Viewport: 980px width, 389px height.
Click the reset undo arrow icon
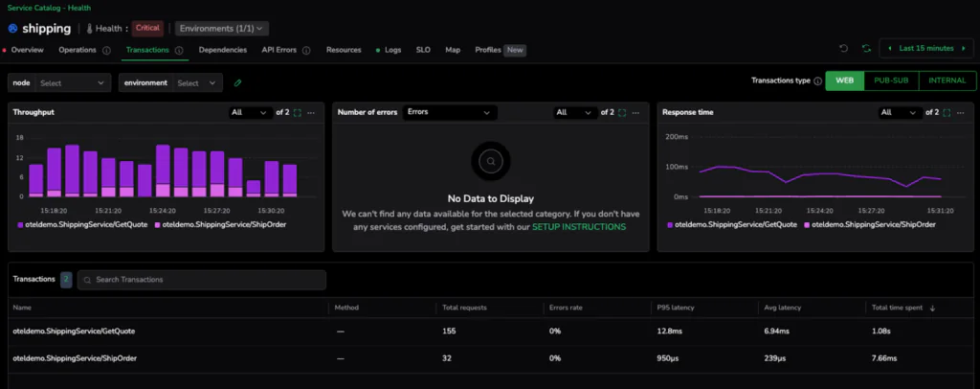coord(843,48)
